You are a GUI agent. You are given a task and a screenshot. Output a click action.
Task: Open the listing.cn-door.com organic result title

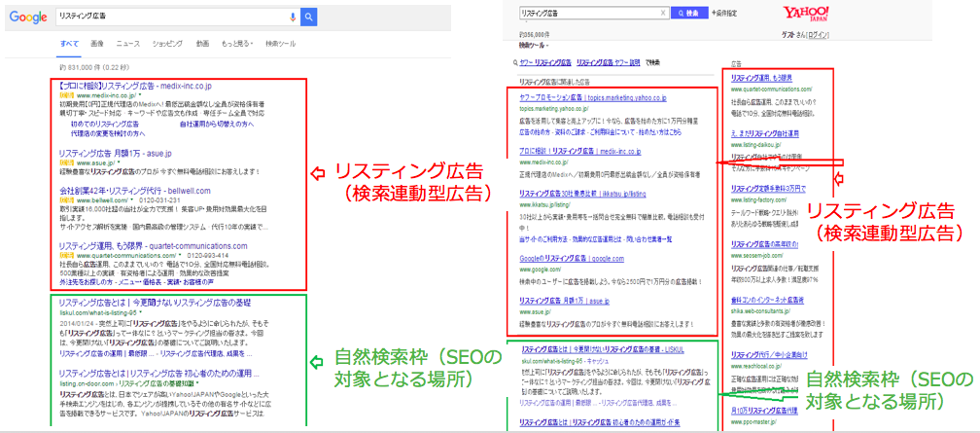pos(158,373)
